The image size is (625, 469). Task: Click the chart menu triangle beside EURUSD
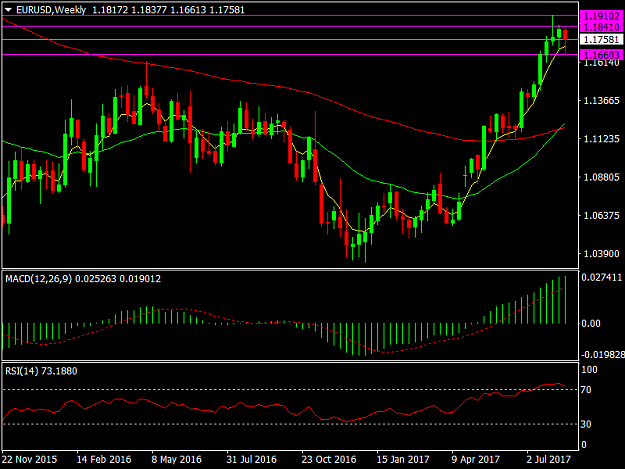click(x=8, y=10)
